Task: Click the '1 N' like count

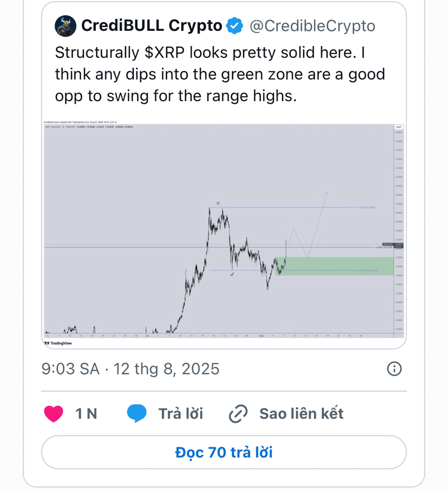Action: 86,414
